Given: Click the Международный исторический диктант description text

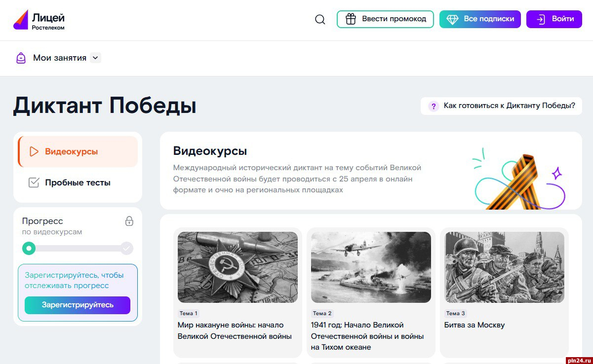Looking at the screenshot, I should (297, 179).
